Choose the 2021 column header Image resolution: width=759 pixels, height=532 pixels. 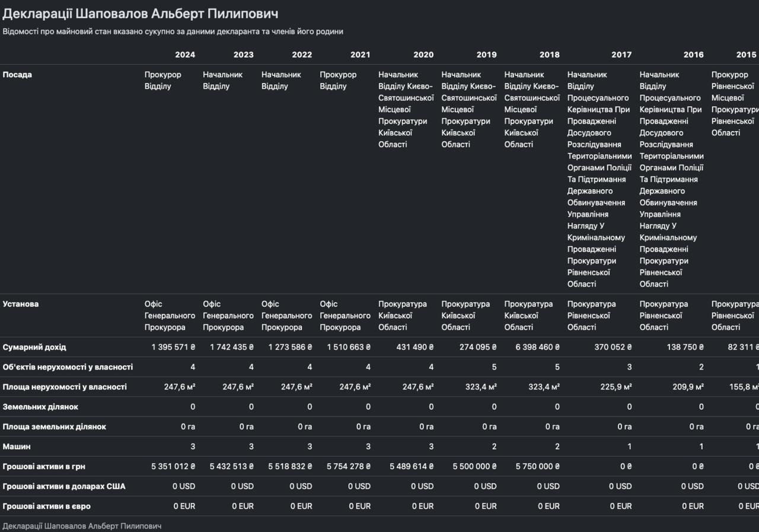pyautogui.click(x=361, y=55)
